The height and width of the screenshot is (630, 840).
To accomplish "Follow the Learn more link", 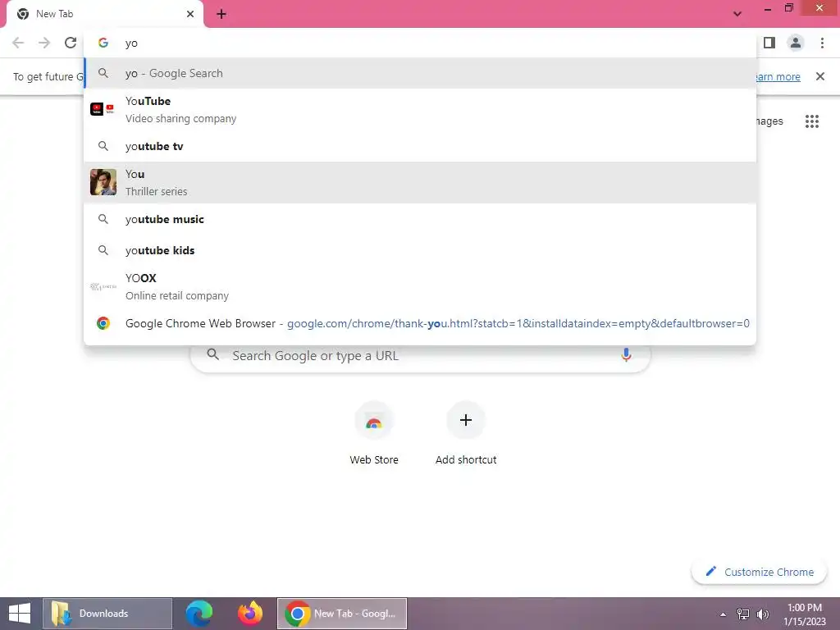I will coord(778,76).
